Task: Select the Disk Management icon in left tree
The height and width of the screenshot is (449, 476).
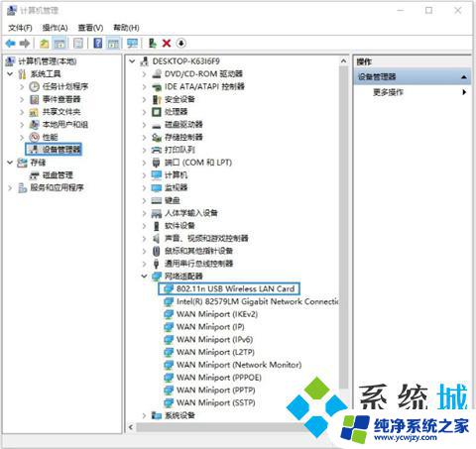Action: point(34,175)
